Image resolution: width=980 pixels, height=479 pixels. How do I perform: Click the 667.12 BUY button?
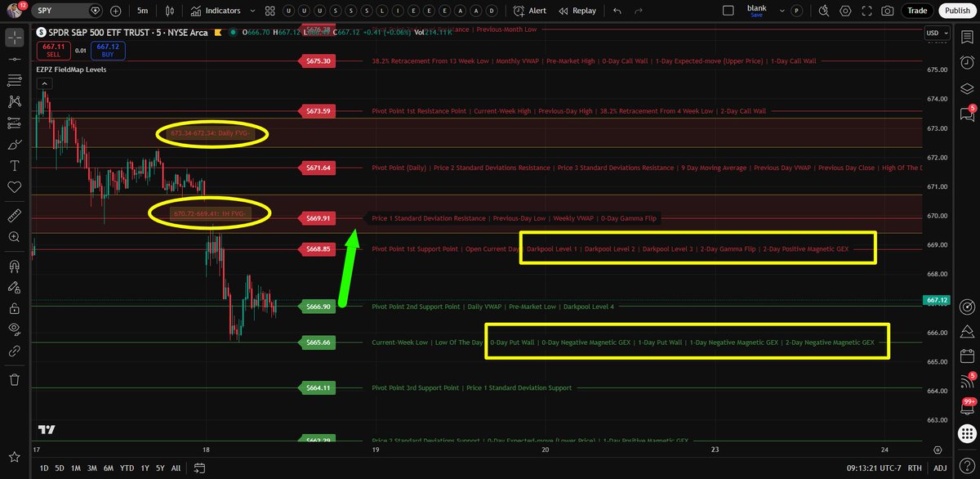[x=108, y=51]
